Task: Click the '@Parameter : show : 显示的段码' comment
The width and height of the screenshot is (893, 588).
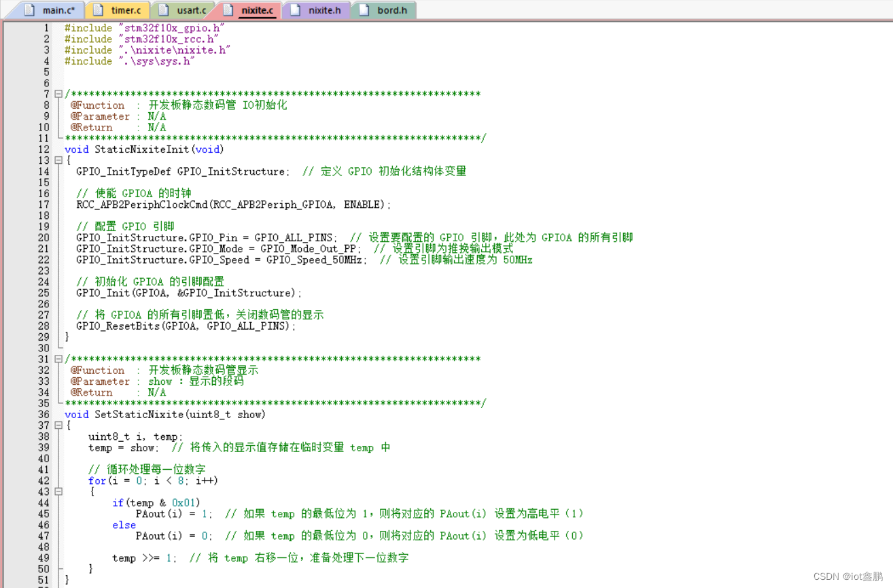Action: tap(157, 381)
